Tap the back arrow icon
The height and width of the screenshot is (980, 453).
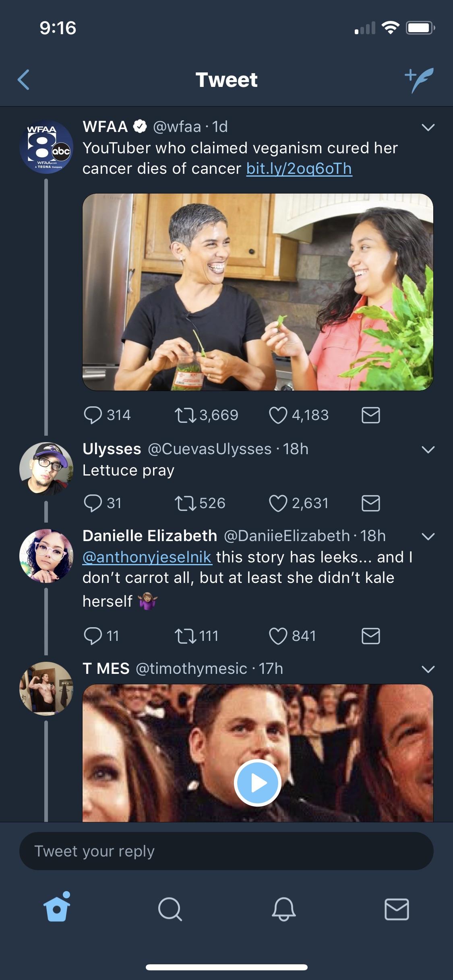coord(24,80)
